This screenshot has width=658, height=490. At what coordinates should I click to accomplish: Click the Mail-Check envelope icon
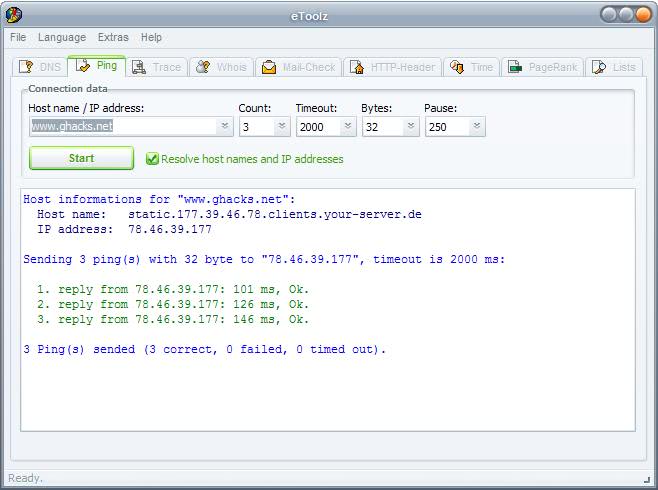(268, 67)
